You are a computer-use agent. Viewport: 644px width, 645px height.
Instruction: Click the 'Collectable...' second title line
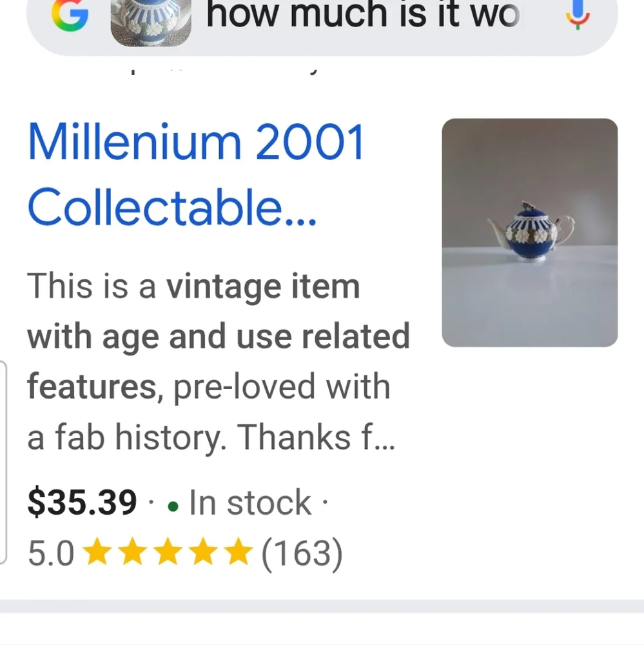(172, 207)
